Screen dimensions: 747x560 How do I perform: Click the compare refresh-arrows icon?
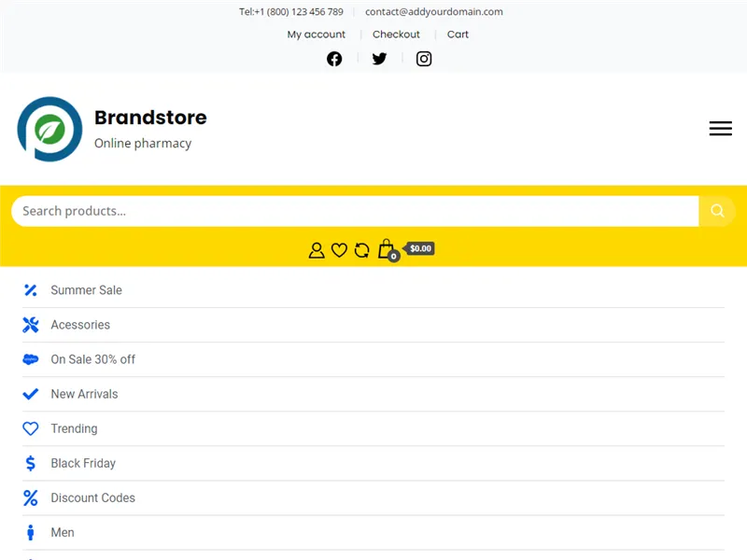click(361, 250)
